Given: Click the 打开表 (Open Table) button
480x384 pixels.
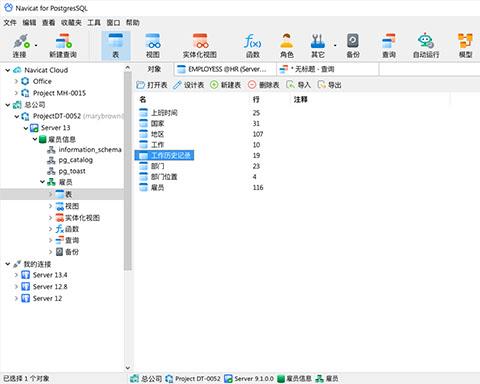Looking at the screenshot, I should 152,85.
